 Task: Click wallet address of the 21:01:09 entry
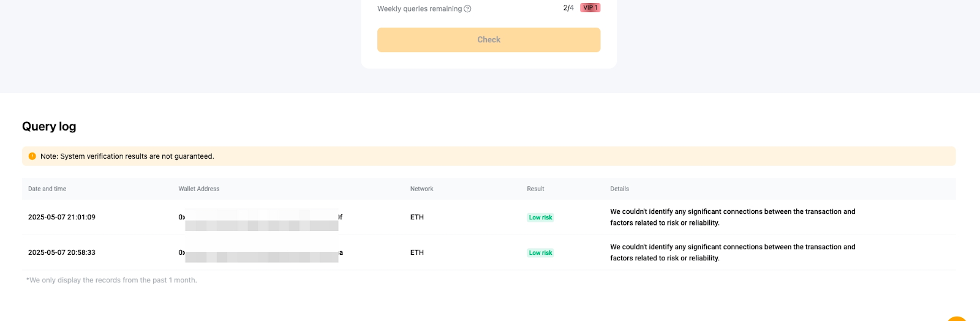click(x=260, y=217)
